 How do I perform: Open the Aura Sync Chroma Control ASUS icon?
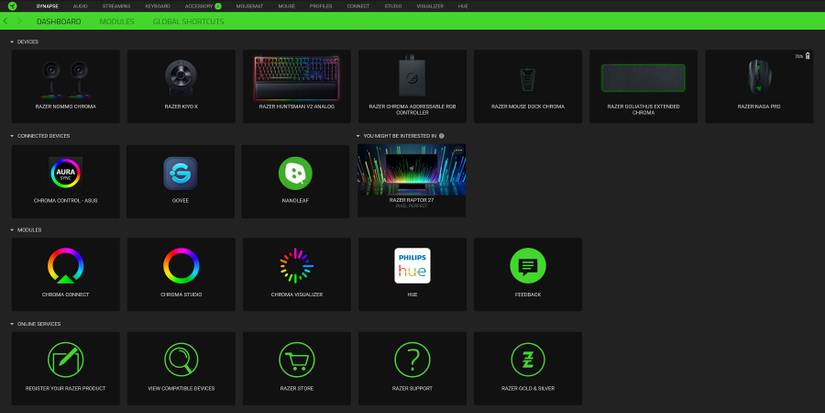(x=66, y=173)
